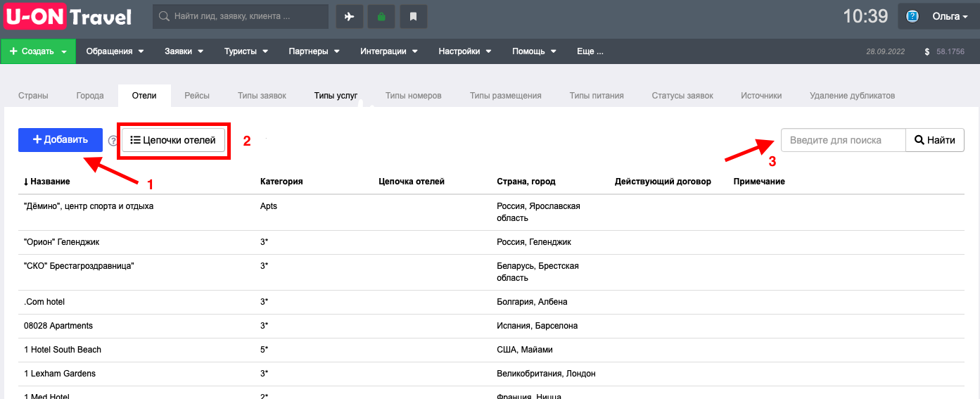This screenshot has width=980, height=399.
Task: Open the Интеграции menu
Action: point(389,51)
